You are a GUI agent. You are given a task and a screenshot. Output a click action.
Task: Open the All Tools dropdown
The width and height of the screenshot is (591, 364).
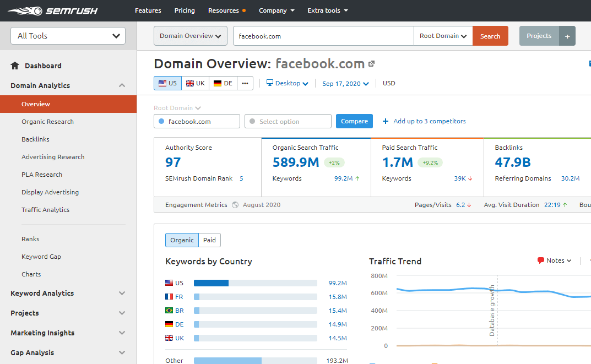pyautogui.click(x=68, y=36)
